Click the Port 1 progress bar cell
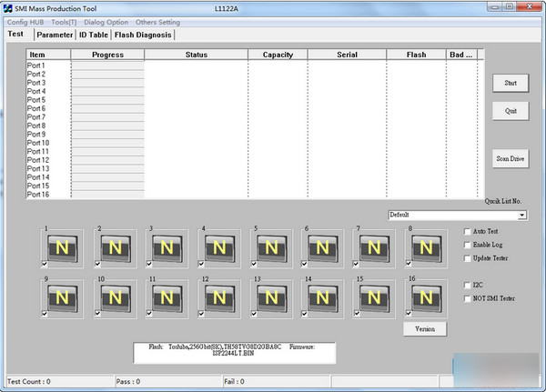The width and height of the screenshot is (546, 392). (107, 66)
